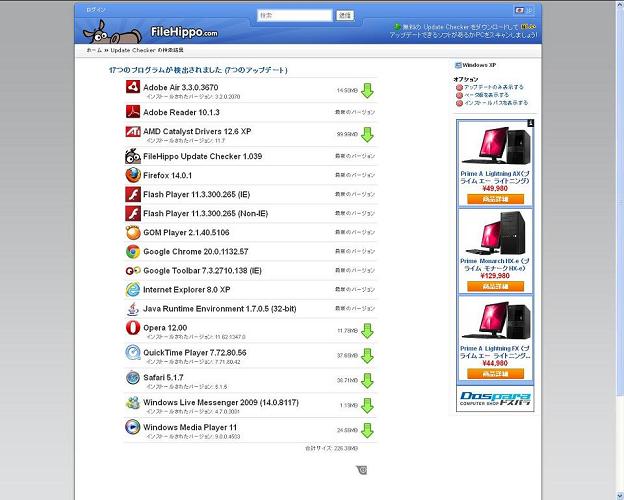624x500 pixels.
Task: Download Adobe Air update with green arrow
Action: coord(367,91)
